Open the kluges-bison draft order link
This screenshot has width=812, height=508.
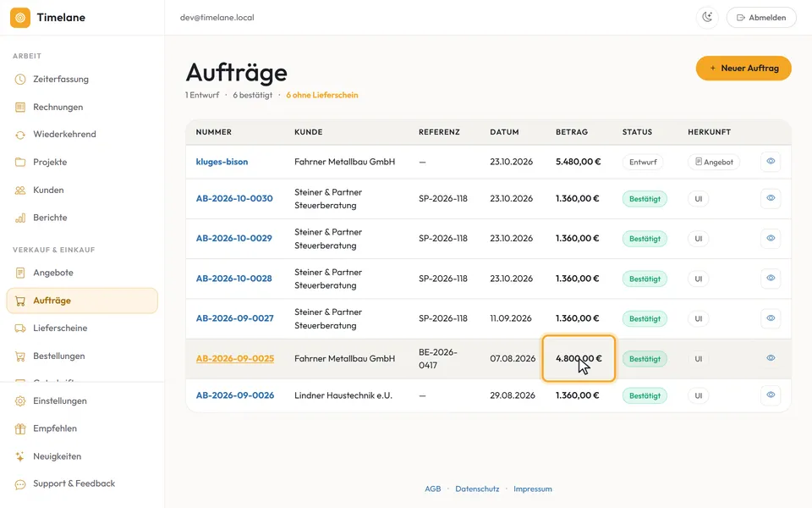[x=222, y=162]
